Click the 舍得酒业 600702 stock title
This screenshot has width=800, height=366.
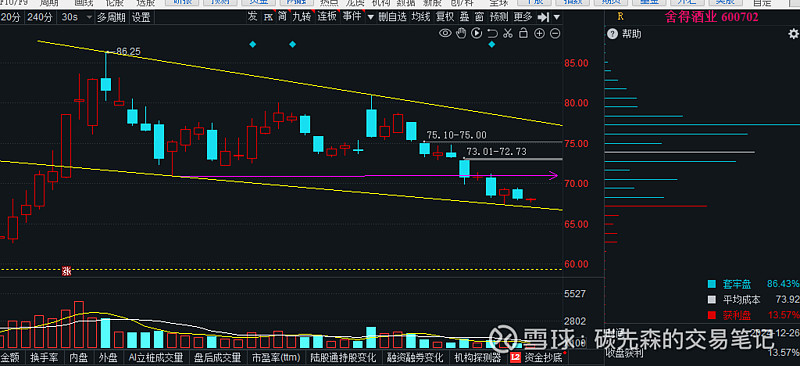[x=712, y=17]
